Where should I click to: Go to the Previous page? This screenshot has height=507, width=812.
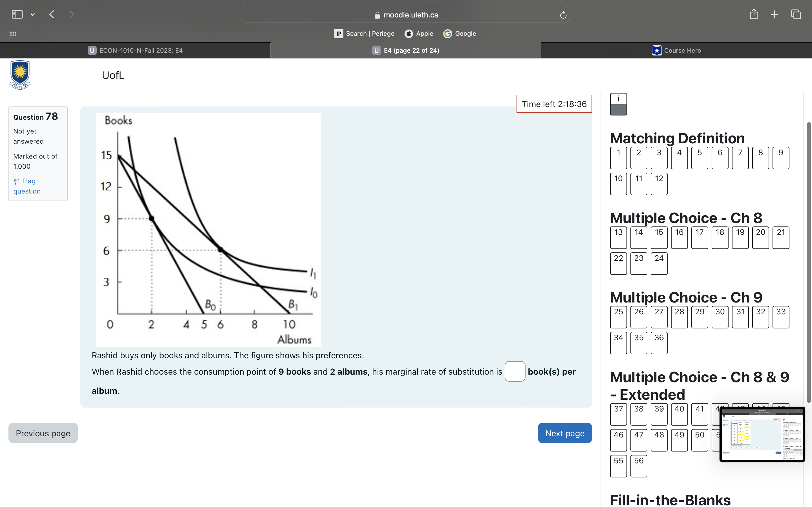(43, 433)
